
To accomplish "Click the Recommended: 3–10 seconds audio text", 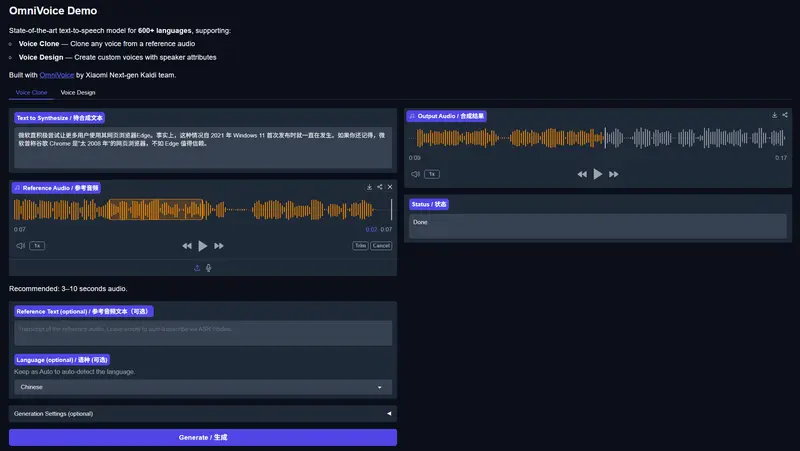I will tap(68, 289).
